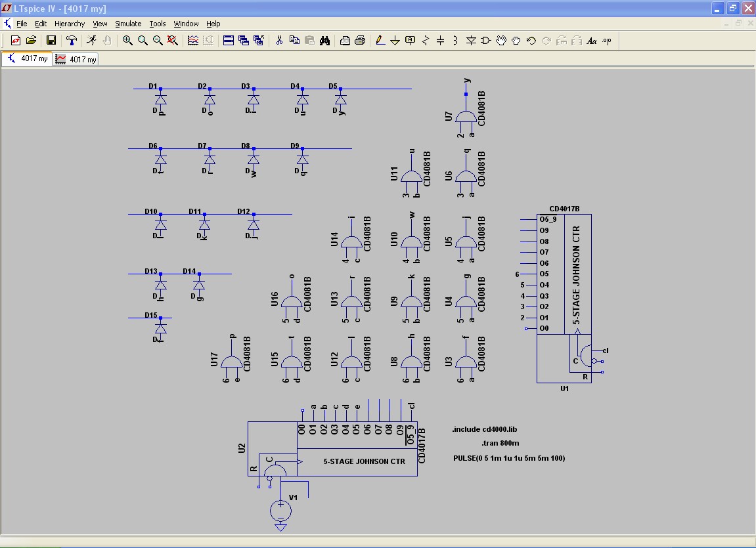This screenshot has width=756, height=548.
Task: Switch to the '4017 my' schematic tab
Action: 28,59
